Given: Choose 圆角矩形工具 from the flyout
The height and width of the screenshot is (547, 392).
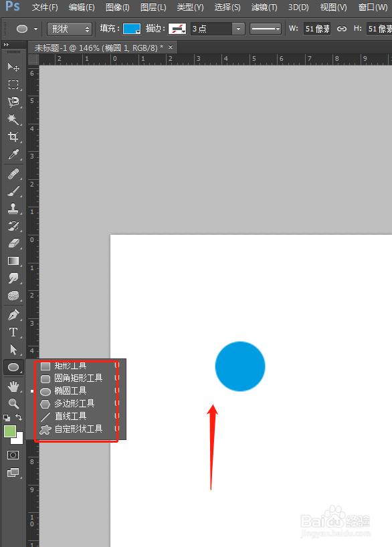Looking at the screenshot, I should click(x=78, y=378).
